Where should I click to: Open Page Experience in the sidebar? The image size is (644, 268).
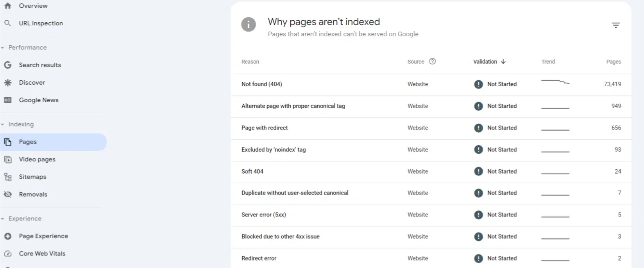[x=43, y=236]
